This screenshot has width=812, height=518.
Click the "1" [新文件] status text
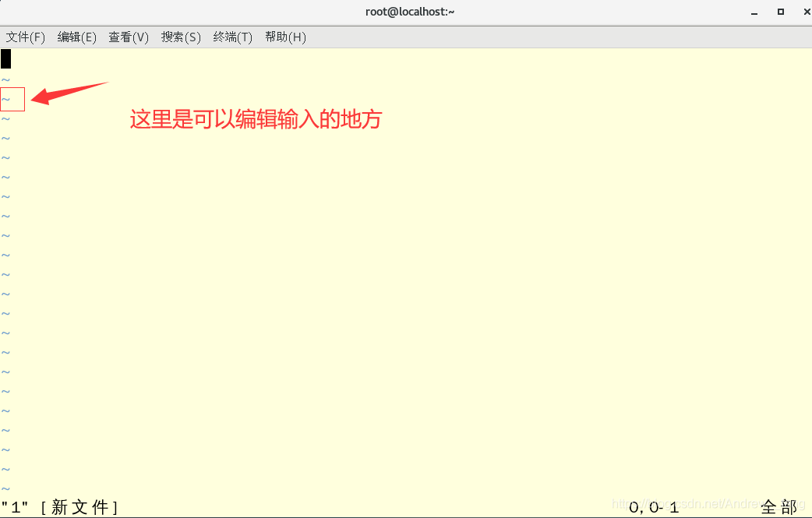click(x=61, y=506)
